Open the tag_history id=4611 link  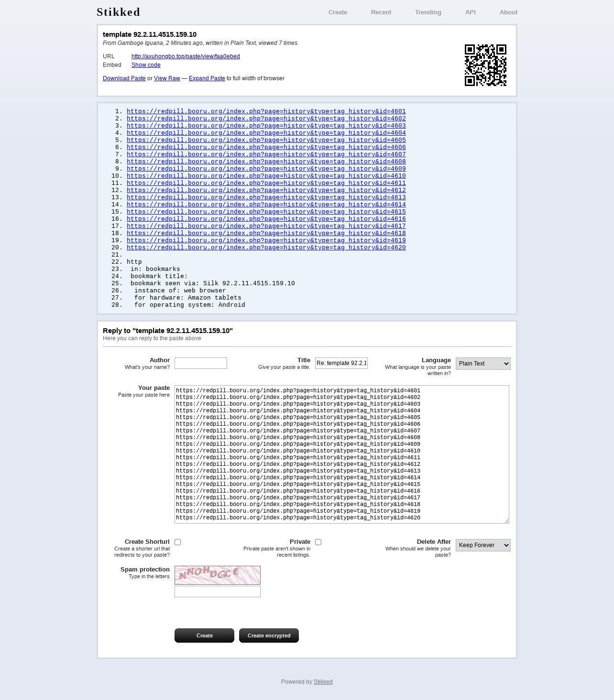pos(266,183)
